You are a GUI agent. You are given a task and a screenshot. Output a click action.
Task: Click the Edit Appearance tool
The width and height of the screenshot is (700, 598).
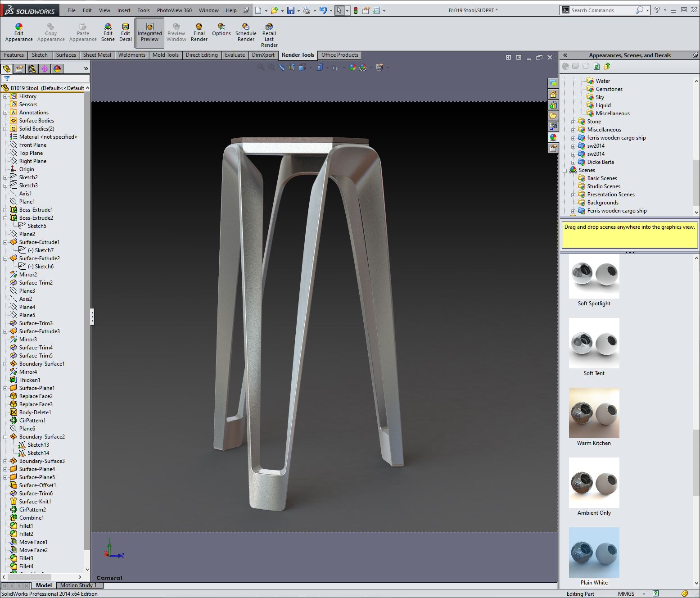(x=19, y=32)
